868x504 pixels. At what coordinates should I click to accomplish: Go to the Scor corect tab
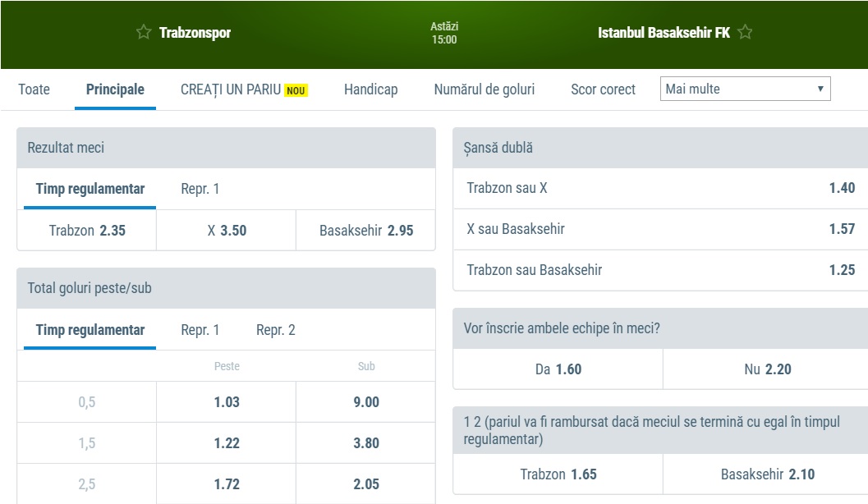click(603, 89)
